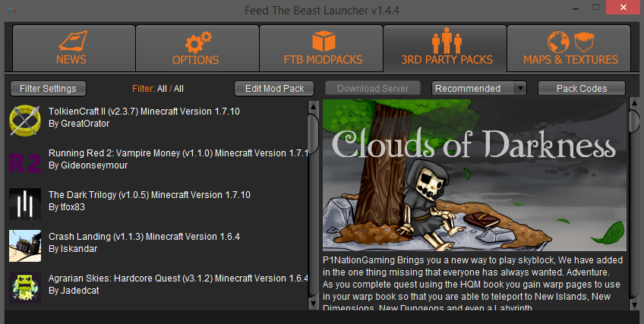This screenshot has width=644, height=324.
Task: Click the Agrarian Skies pack icon
Action: click(25, 288)
